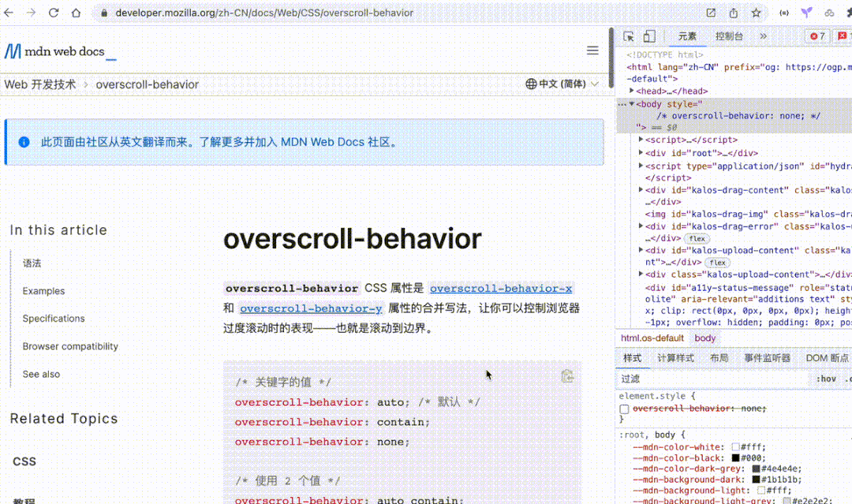852x504 pixels.
Task: Open the 中文 (简体) language dropdown
Action: coord(562,84)
